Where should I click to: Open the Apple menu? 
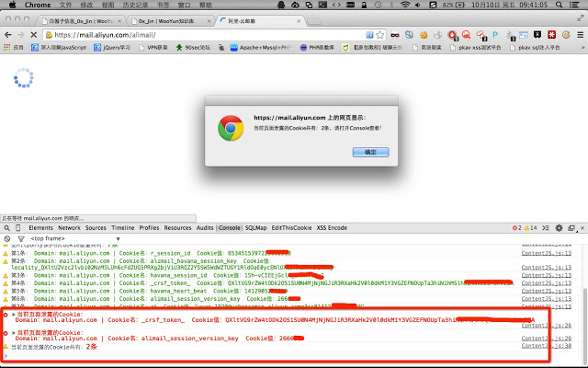point(12,5)
